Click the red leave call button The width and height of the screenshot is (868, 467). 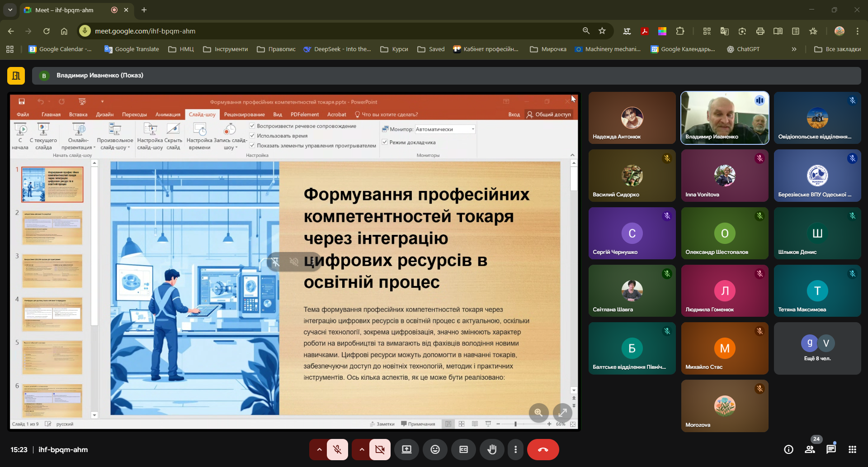point(542,449)
